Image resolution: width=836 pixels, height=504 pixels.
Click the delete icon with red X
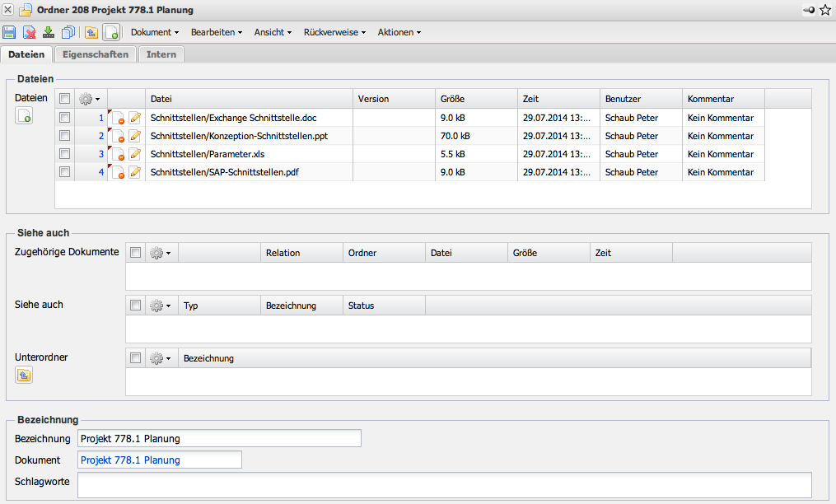click(x=29, y=32)
